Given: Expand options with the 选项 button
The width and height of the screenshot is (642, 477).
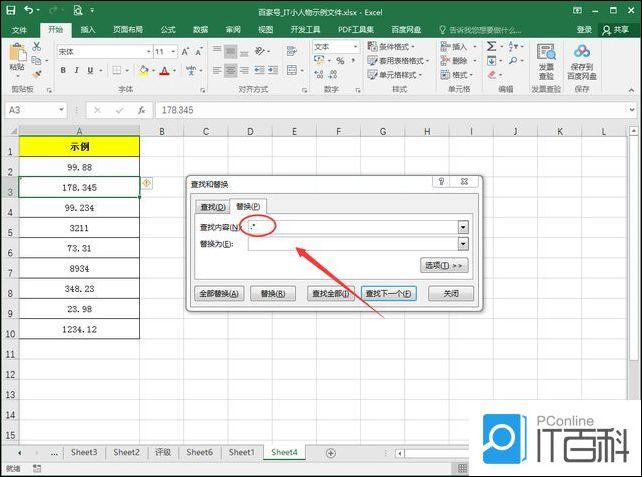Looking at the screenshot, I should pyautogui.click(x=444, y=266).
